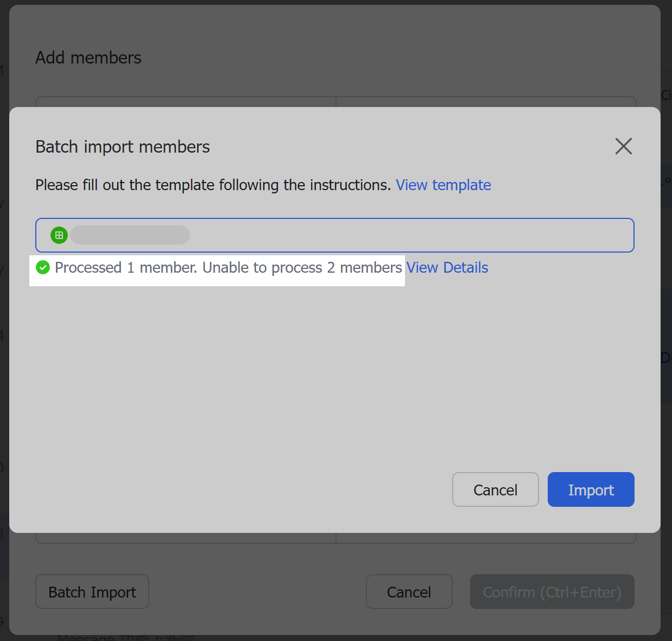Open the View Details link
Screen dimensions: 672x641
pyautogui.click(x=447, y=267)
